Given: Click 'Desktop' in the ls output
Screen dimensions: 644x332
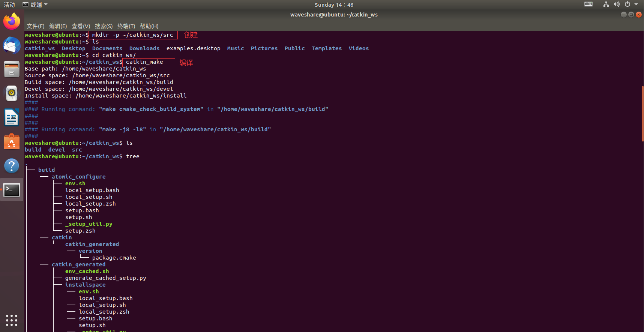Looking at the screenshot, I should coord(74,48).
